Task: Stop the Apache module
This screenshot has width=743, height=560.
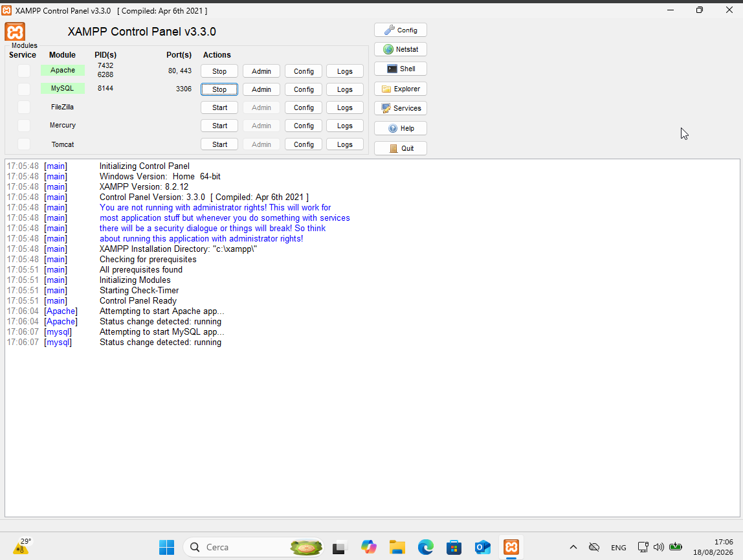Action: tap(219, 71)
